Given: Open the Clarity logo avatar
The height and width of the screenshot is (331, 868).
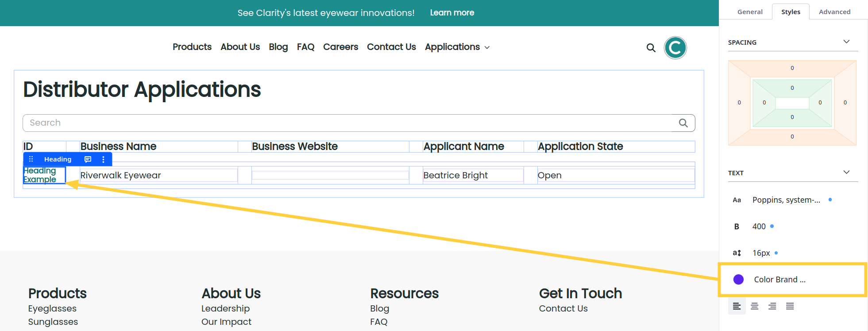Looking at the screenshot, I should (675, 47).
